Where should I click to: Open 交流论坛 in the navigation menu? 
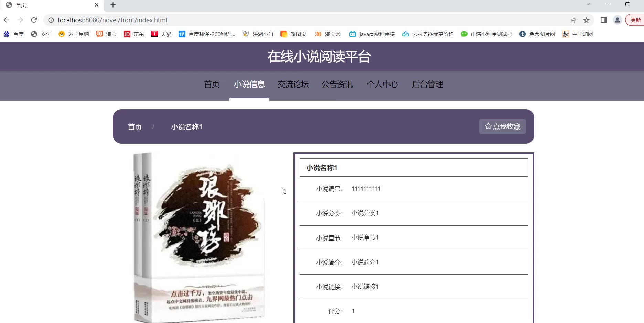coord(293,85)
